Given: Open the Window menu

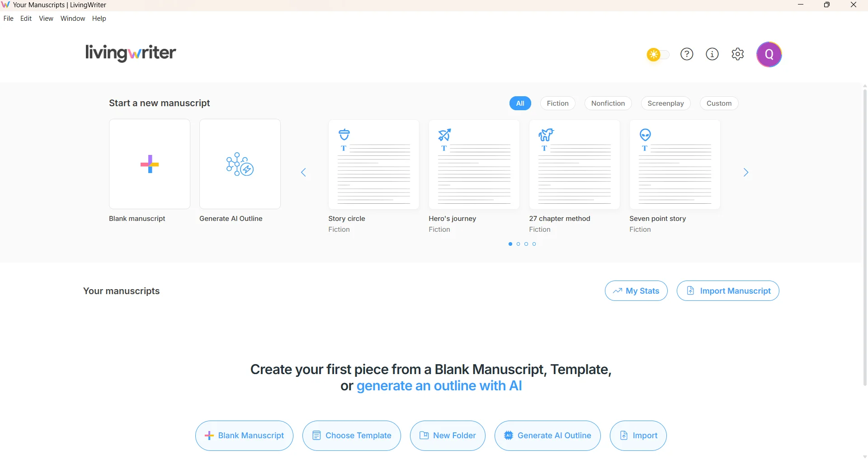Looking at the screenshot, I should point(72,19).
